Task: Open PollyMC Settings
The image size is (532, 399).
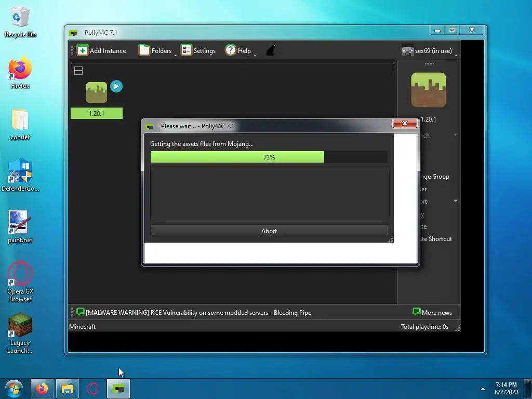Action: coord(198,50)
